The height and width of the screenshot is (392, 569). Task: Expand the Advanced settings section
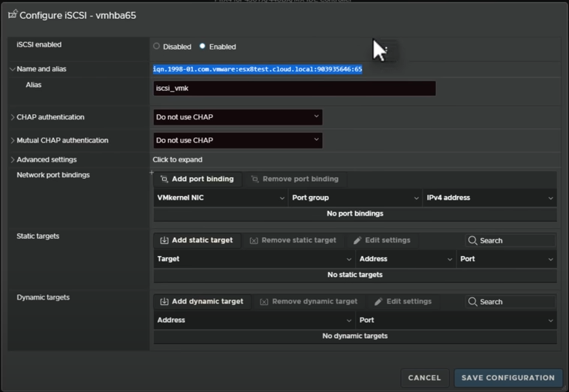(x=13, y=160)
